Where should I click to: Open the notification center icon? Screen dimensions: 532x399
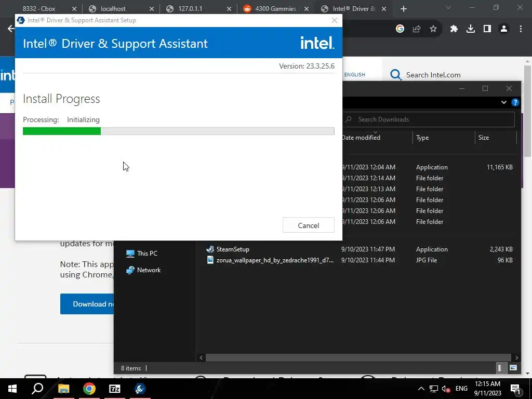pos(515,389)
